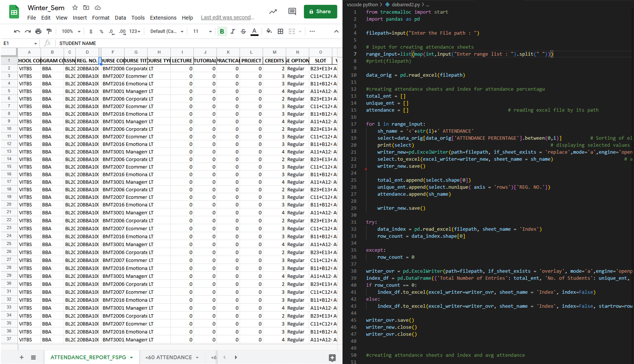The width and height of the screenshot is (634, 364).
Task: Open the zoom level dropdown
Action: click(x=70, y=31)
